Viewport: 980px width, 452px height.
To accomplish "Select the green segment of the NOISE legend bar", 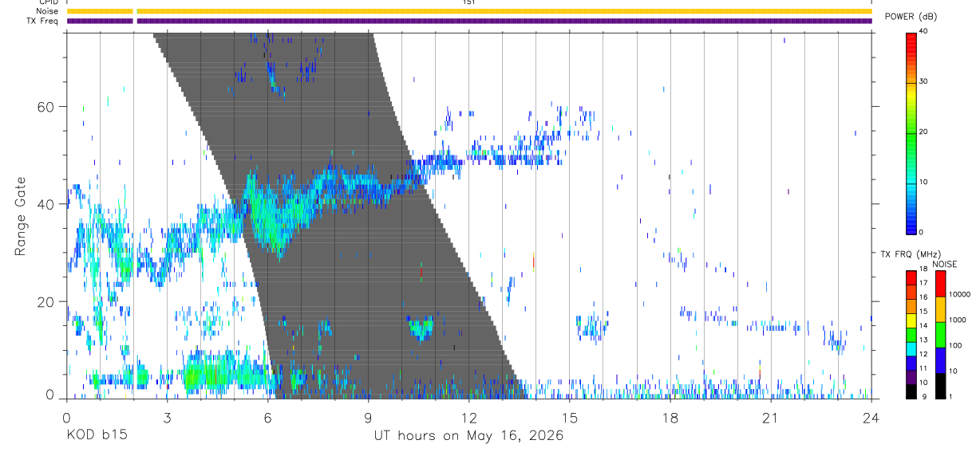I will click(940, 335).
